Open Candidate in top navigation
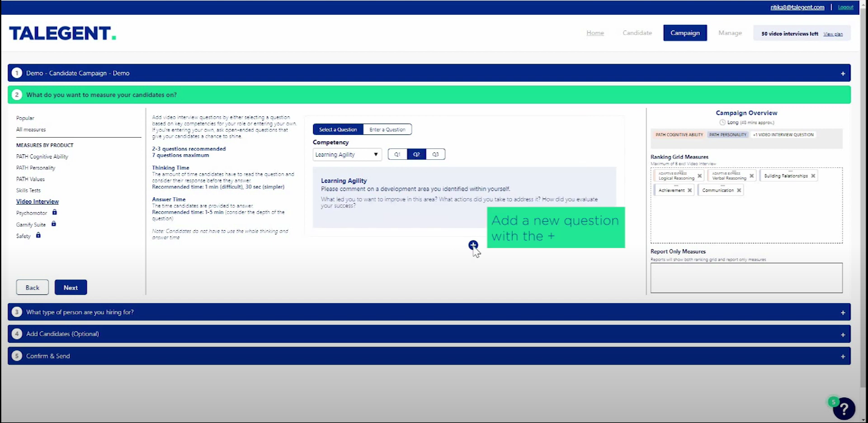This screenshot has width=868, height=423. 637,33
